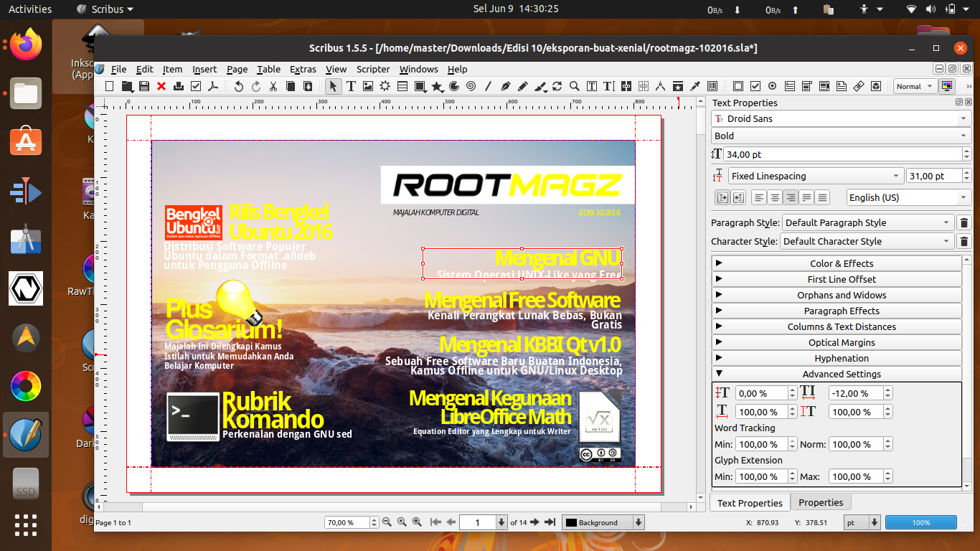Open the English (US) language dropdown

(908, 197)
